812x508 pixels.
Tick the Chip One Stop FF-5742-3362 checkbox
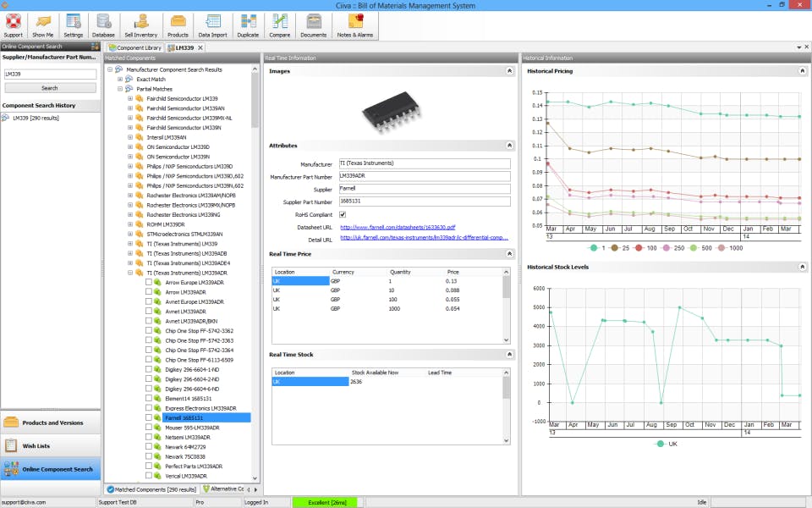[x=149, y=331]
